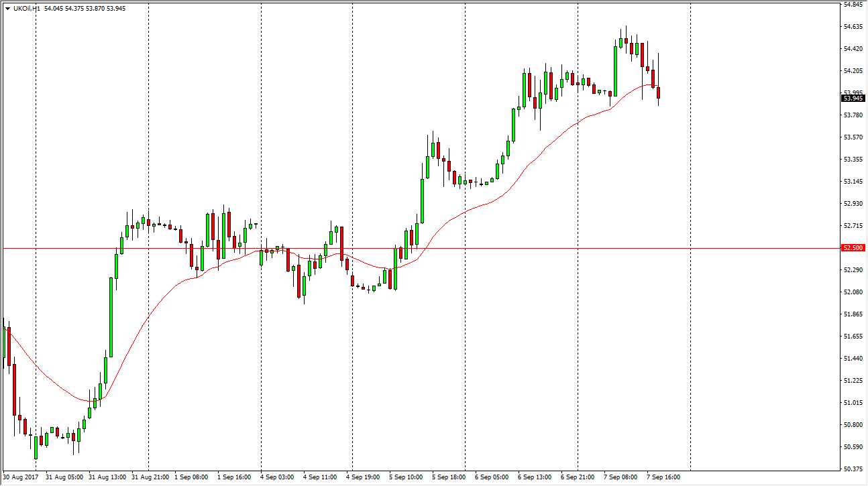Viewport: 868px width, 486px height.
Task: Select the UKOil,H1 symbol label
Action: point(25,8)
